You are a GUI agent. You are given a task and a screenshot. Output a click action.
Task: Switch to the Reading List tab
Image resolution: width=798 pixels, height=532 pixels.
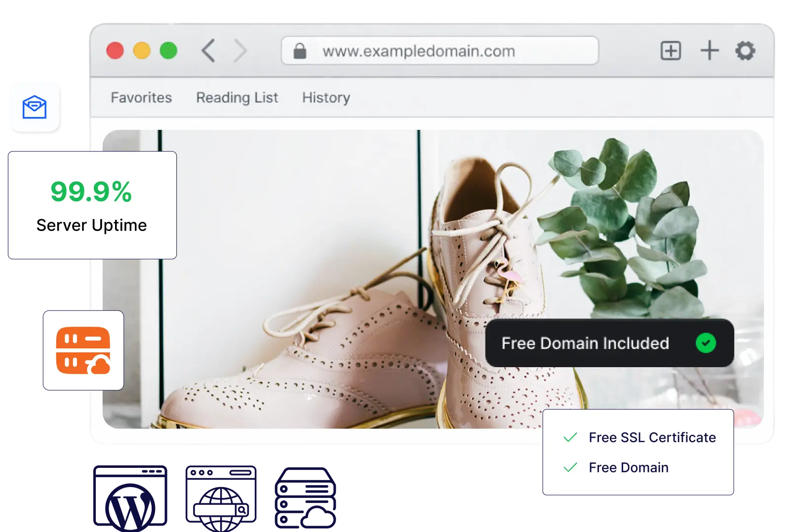[x=237, y=98]
